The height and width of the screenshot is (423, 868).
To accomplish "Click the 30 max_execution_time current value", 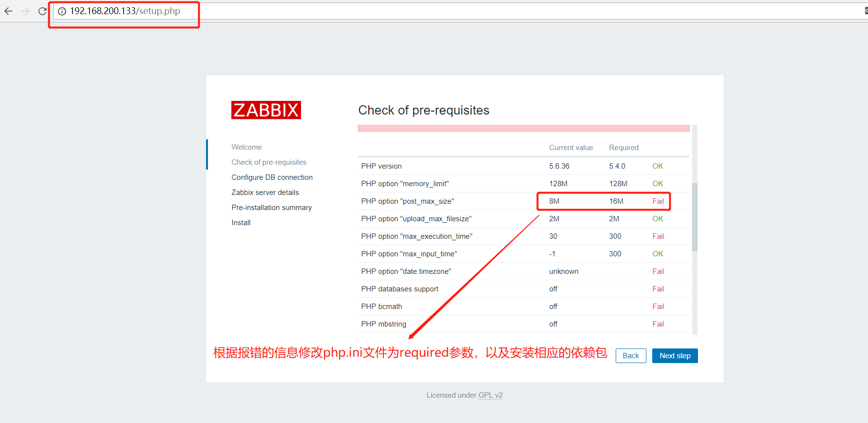I will 553,236.
